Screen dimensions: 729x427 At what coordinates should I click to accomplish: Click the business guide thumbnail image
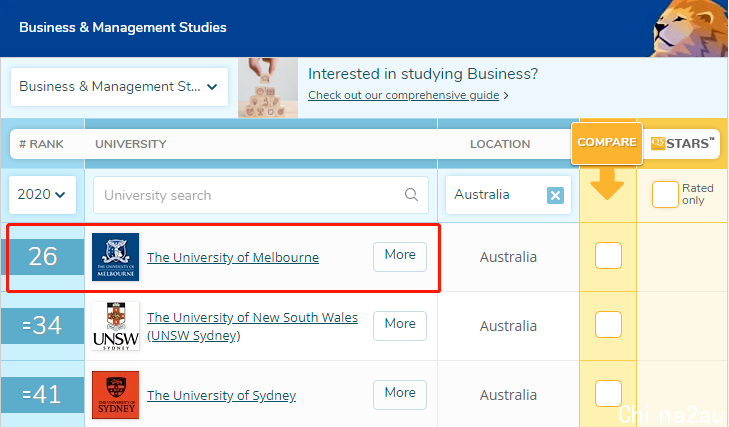coord(268,87)
